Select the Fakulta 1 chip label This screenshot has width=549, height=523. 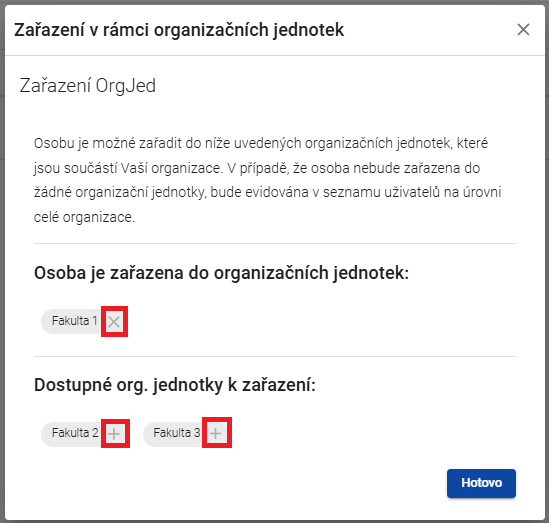[74, 321]
